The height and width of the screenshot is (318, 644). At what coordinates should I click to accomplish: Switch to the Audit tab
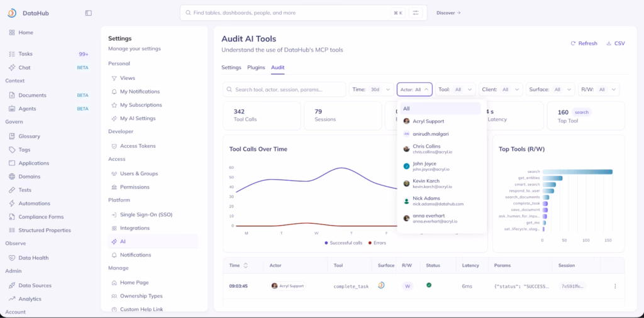click(x=277, y=67)
